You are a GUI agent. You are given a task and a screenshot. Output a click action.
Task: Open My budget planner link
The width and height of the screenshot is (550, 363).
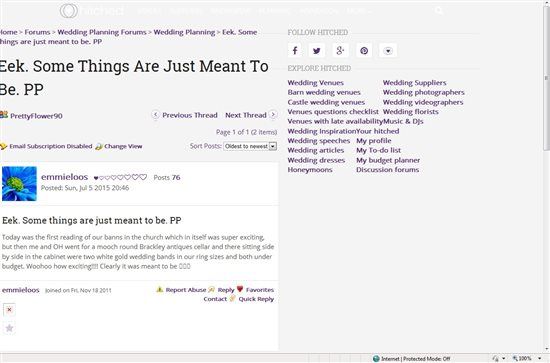(x=388, y=160)
